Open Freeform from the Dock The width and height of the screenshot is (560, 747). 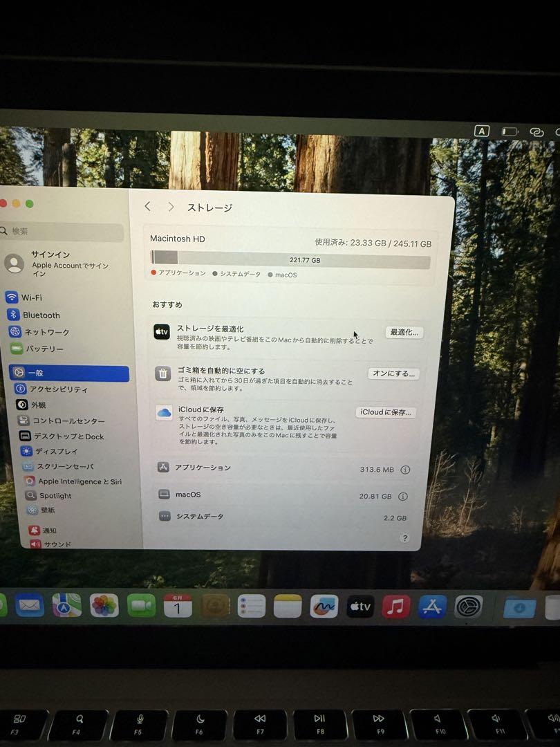(324, 607)
